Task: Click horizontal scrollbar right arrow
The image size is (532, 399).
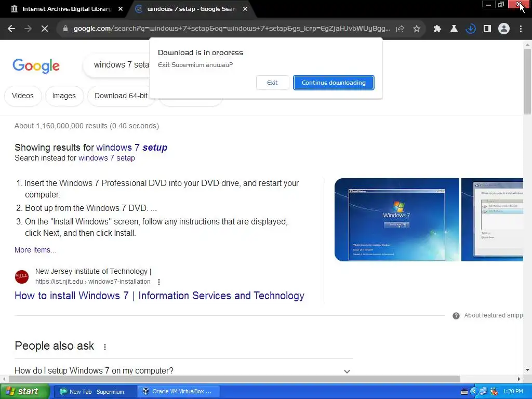Action: pyautogui.click(x=519, y=379)
